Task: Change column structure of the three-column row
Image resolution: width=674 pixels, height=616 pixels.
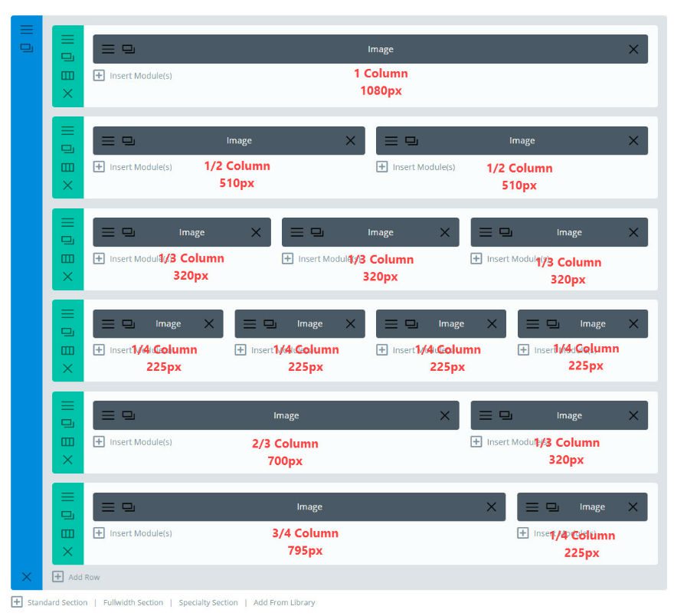Action: (67, 258)
